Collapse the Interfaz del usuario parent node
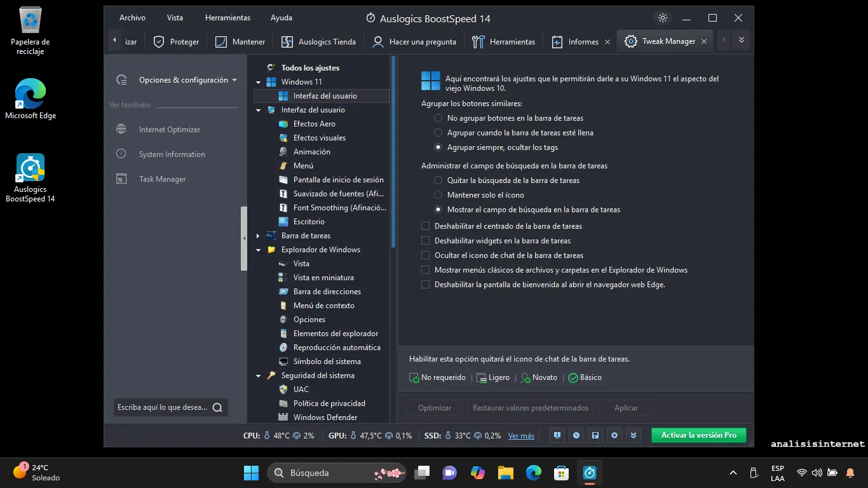Image resolution: width=868 pixels, height=488 pixels. [259, 110]
